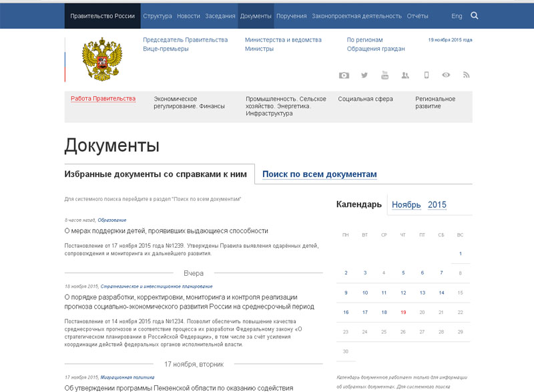
Task: Select Избранные документы со справками tab
Action: [x=156, y=174]
